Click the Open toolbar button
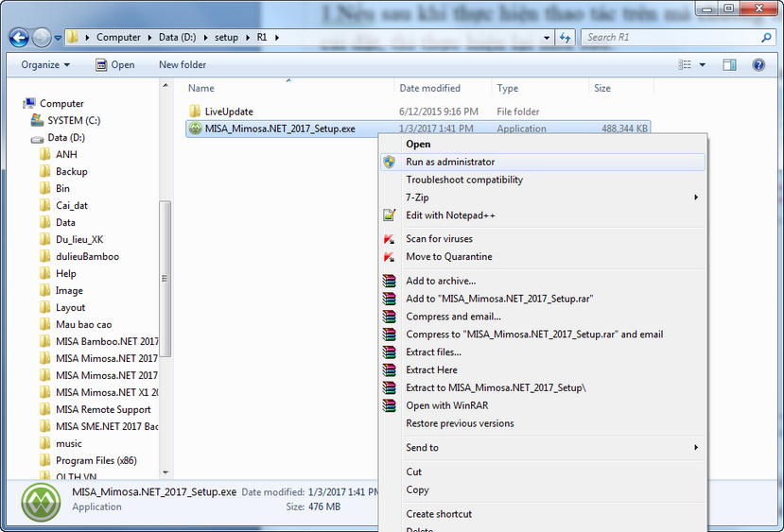784x532 pixels. point(115,65)
